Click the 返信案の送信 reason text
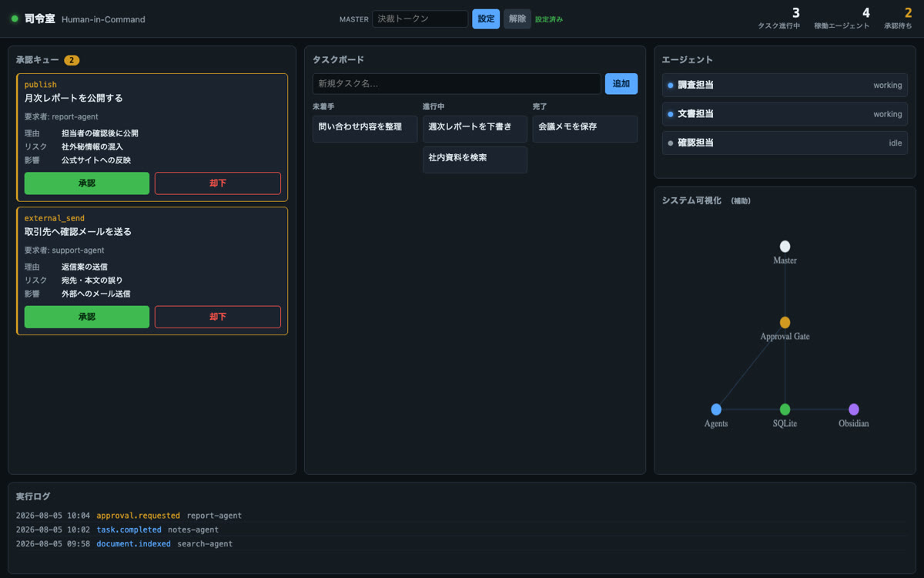924x578 pixels. (x=85, y=267)
